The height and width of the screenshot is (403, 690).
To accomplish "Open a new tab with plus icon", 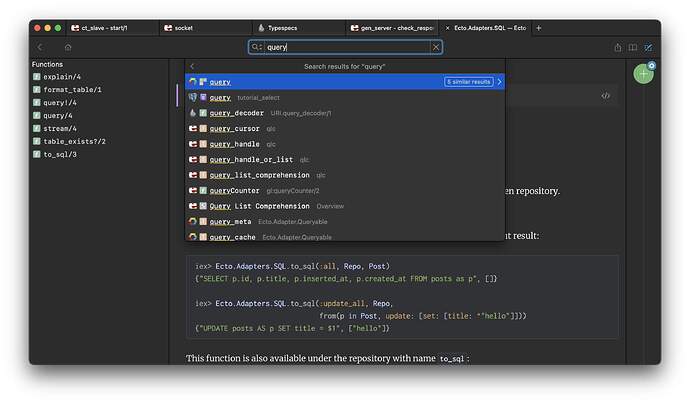I will click(539, 28).
